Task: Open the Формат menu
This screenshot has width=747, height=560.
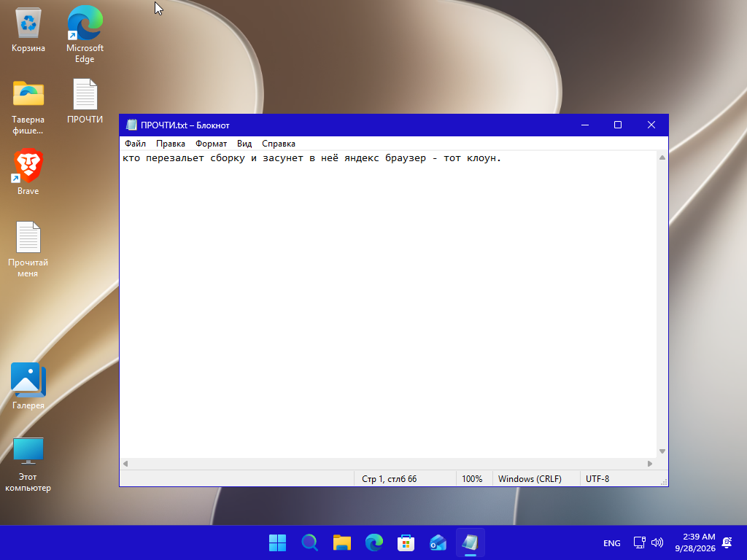Action: [x=211, y=144]
